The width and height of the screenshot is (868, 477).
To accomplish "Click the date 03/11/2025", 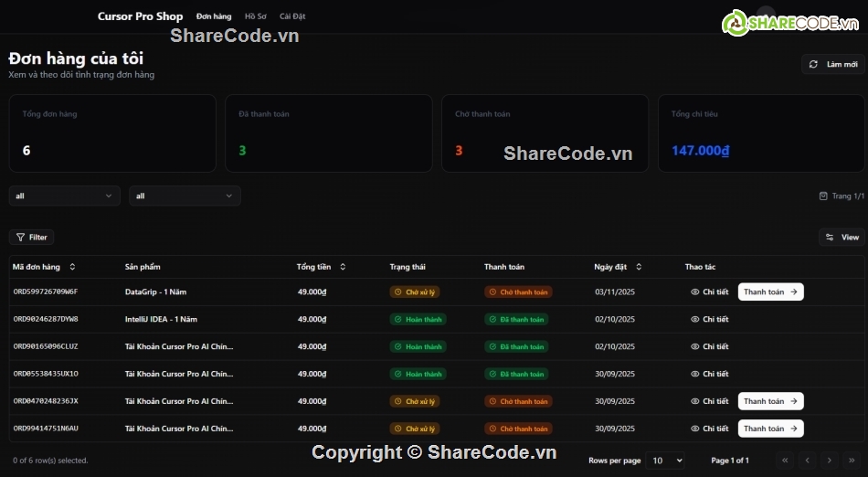I will pyautogui.click(x=615, y=291).
